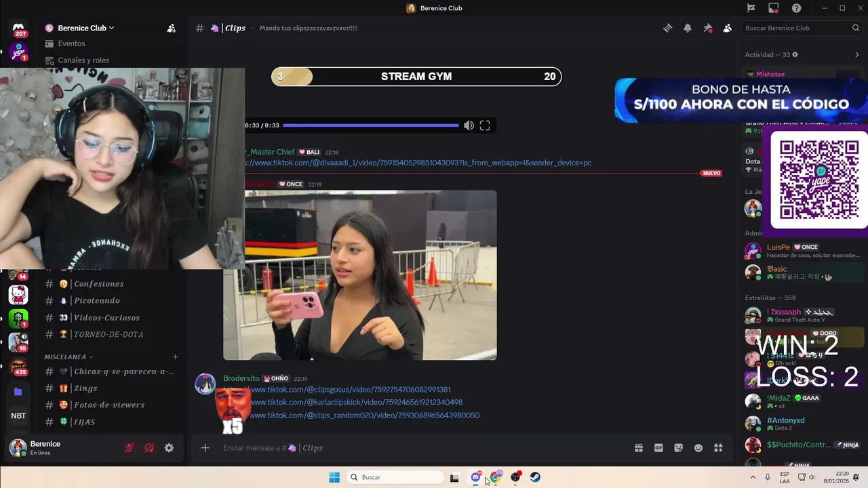This screenshot has height=488, width=868.
Task: Click the Buscar Berenice Club search field
Action: (802, 28)
